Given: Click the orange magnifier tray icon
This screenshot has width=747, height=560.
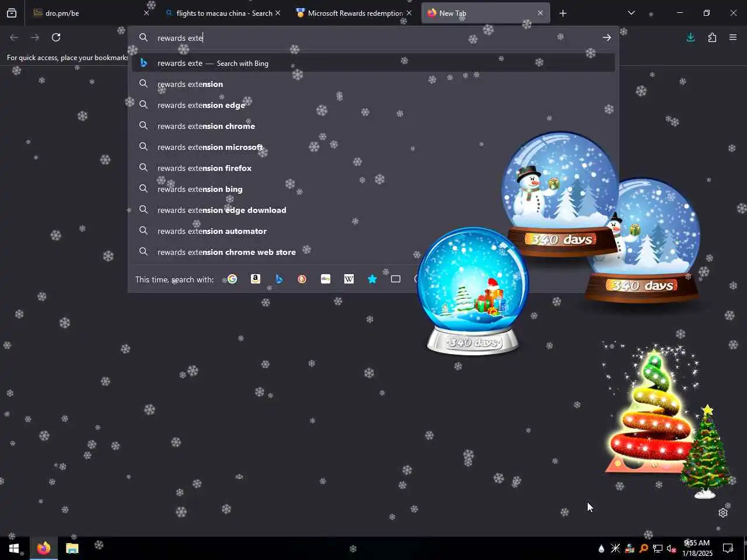Looking at the screenshot, I should (644, 548).
